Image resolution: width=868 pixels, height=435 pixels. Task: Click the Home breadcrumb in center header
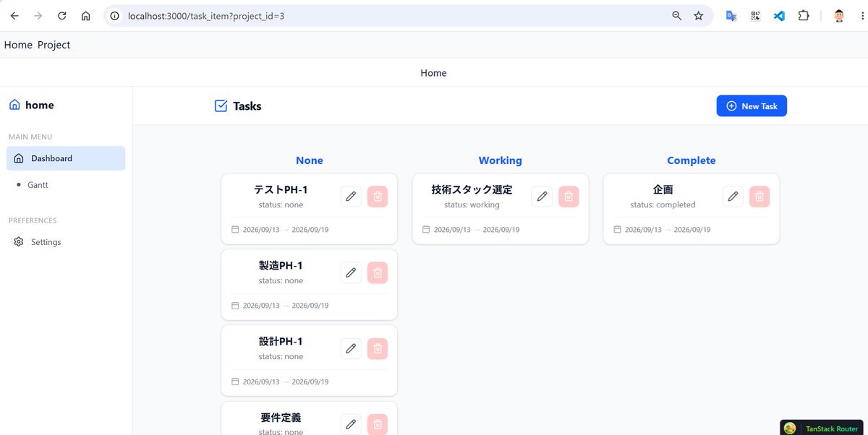[x=433, y=73]
